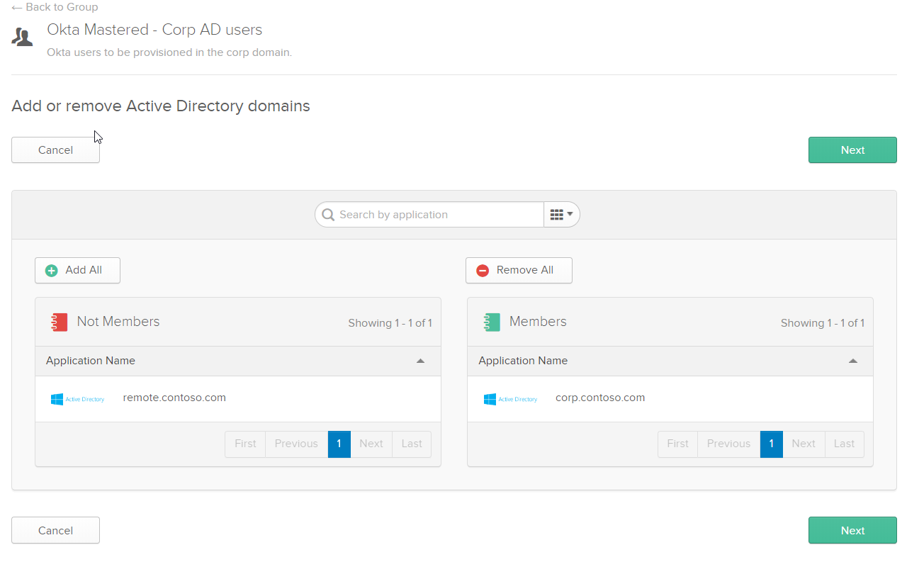The image size is (924, 579).
Task: Click Add or remove Active Directory domains heading
Action: pos(161,106)
